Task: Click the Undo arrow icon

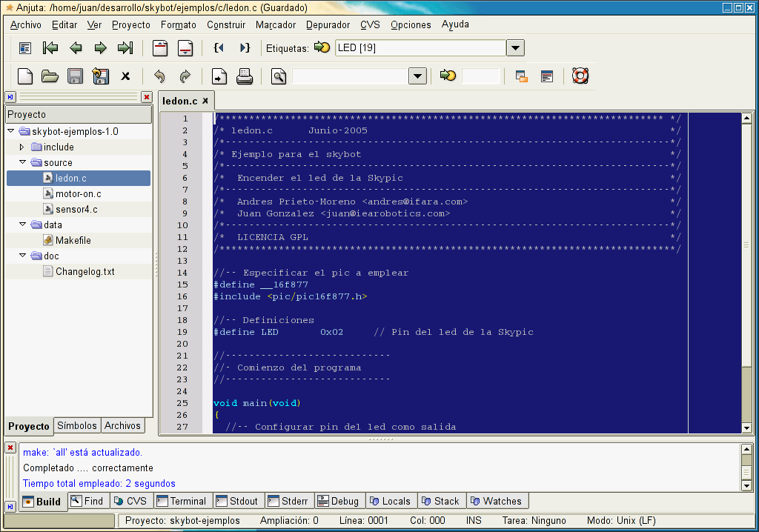Action: click(159, 76)
